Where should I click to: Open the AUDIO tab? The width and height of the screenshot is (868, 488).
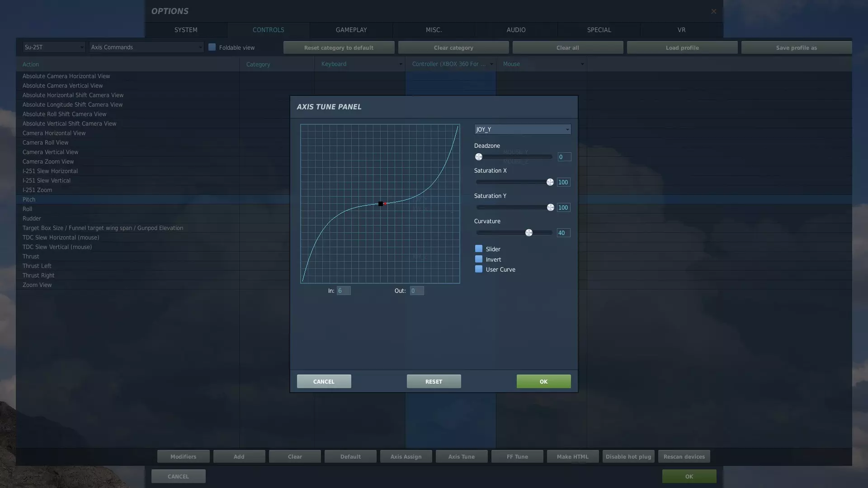pos(516,30)
